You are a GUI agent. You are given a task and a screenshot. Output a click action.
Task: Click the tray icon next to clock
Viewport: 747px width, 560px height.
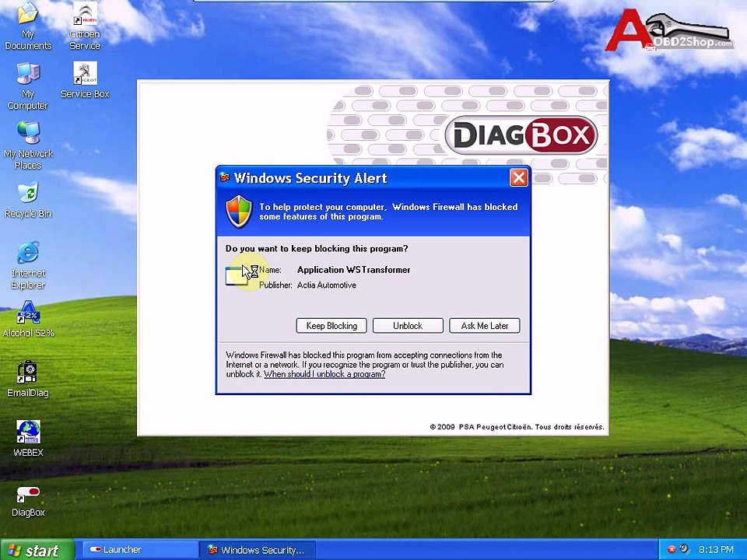[x=685, y=549]
